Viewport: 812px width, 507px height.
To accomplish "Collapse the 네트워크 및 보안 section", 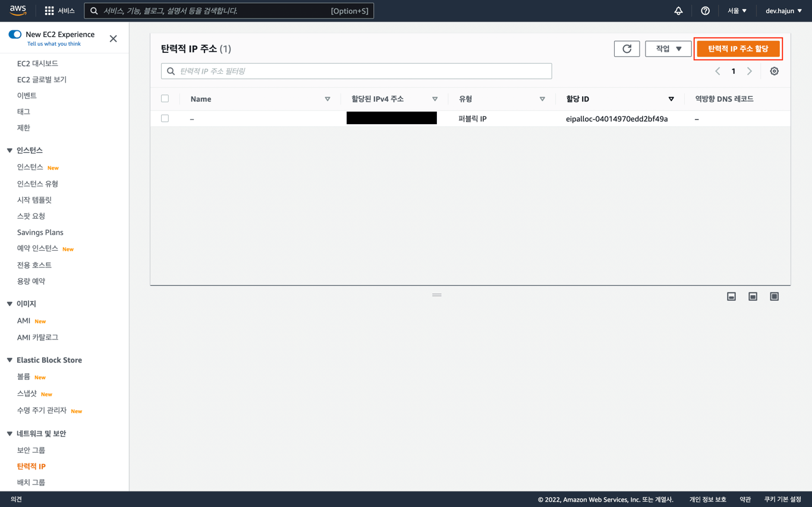I will pos(10,434).
